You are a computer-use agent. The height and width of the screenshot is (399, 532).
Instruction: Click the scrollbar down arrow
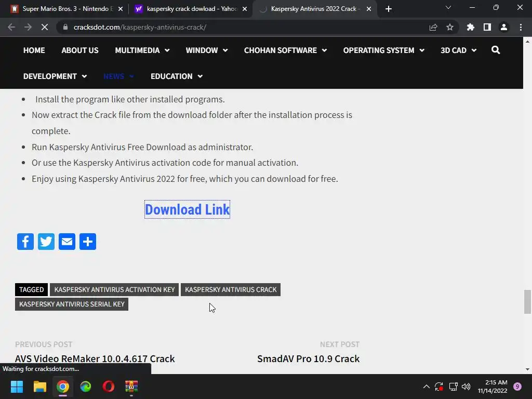click(527, 369)
